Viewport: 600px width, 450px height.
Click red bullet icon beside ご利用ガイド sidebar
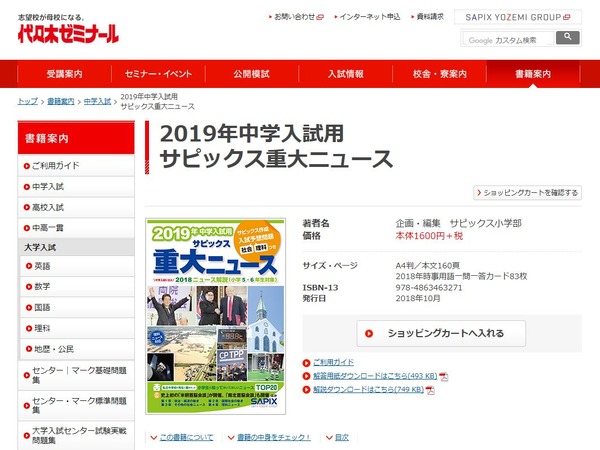(x=26, y=166)
